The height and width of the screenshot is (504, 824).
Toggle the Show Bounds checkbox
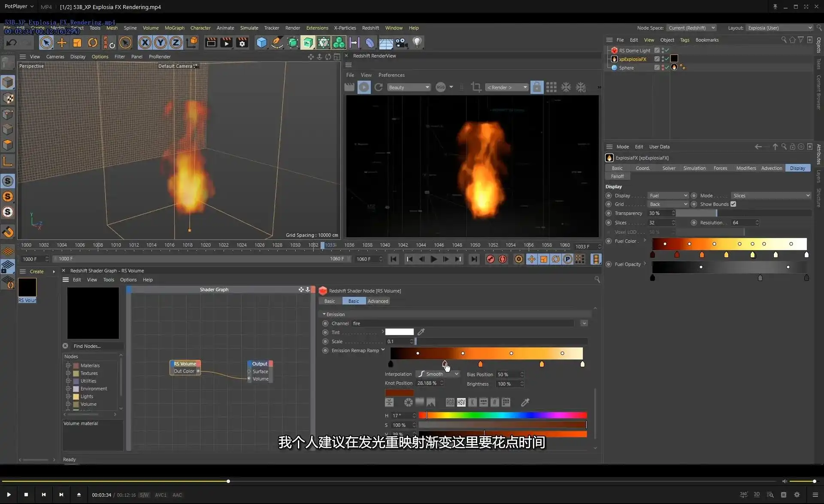click(x=733, y=204)
